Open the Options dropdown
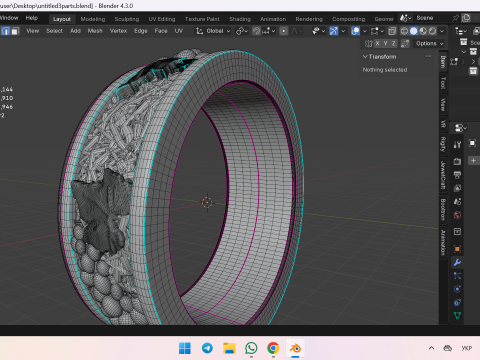This screenshot has height=360, width=480. (x=429, y=43)
